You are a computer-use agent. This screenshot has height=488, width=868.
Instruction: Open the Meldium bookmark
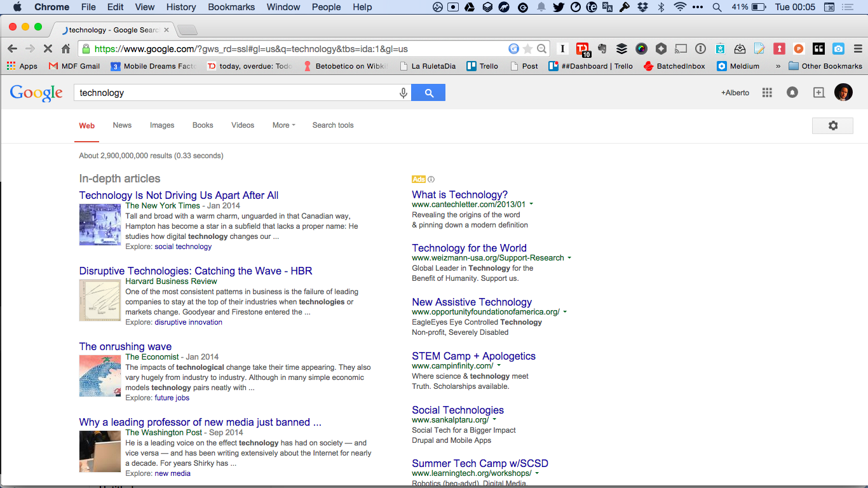(x=738, y=66)
